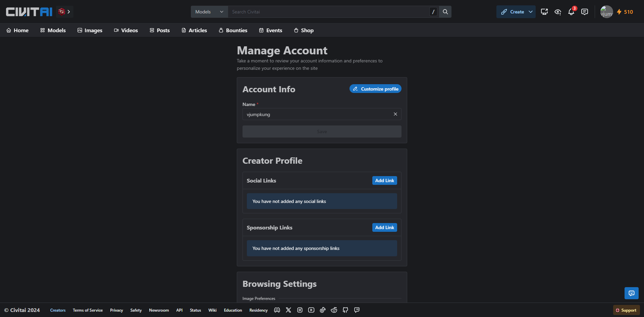Expand the chevron beside the Civitai logo
Screen dimensions: 644x317
pyautogui.click(x=69, y=12)
